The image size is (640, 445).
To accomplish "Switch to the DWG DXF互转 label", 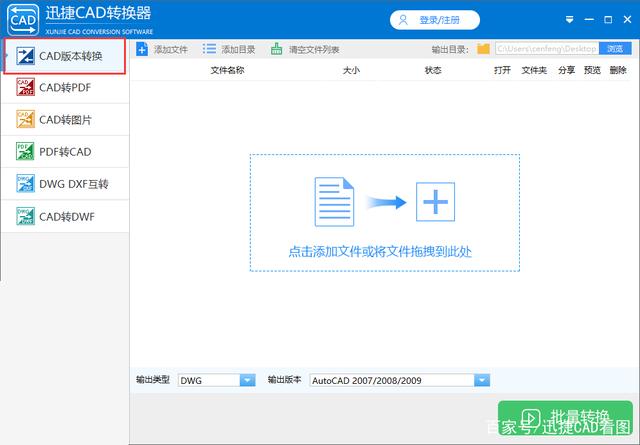I will pyautogui.click(x=73, y=184).
